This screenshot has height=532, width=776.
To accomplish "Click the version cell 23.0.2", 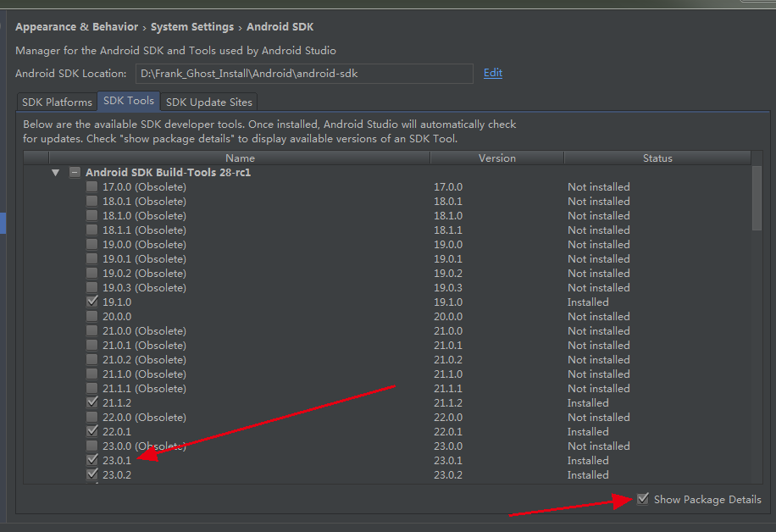I will pyautogui.click(x=448, y=474).
